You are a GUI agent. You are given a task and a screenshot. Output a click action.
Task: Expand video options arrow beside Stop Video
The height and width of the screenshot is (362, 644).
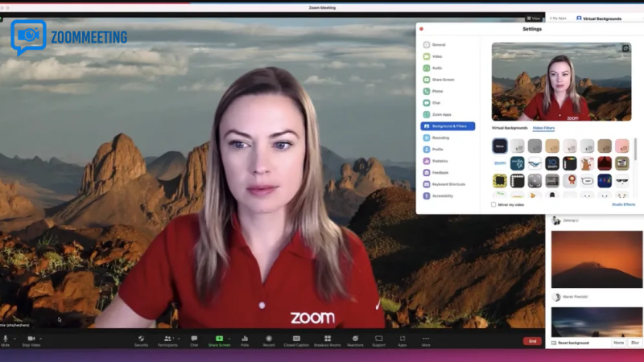coord(41,339)
